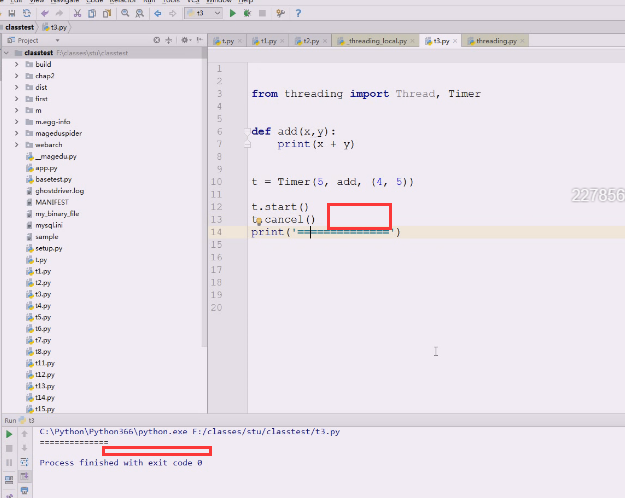Click the Restore Layout icon in Run panel
625x498 pixels.
tap(9, 480)
